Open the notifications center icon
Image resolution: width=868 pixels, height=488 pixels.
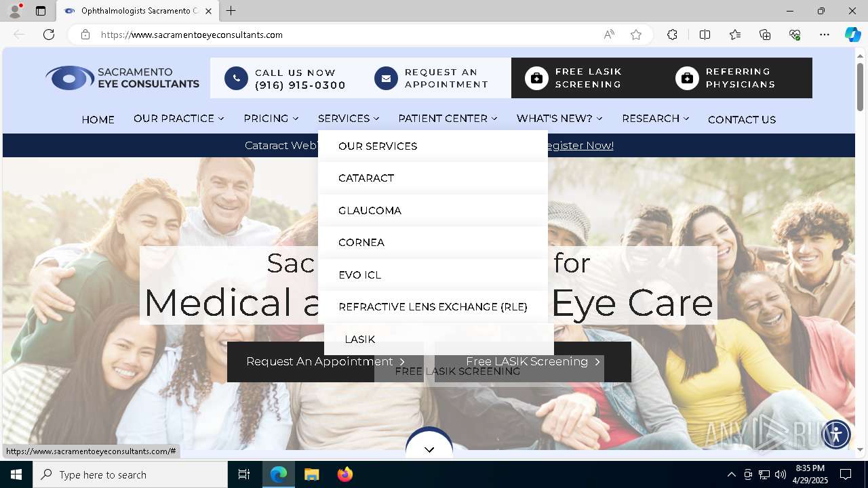tap(846, 474)
